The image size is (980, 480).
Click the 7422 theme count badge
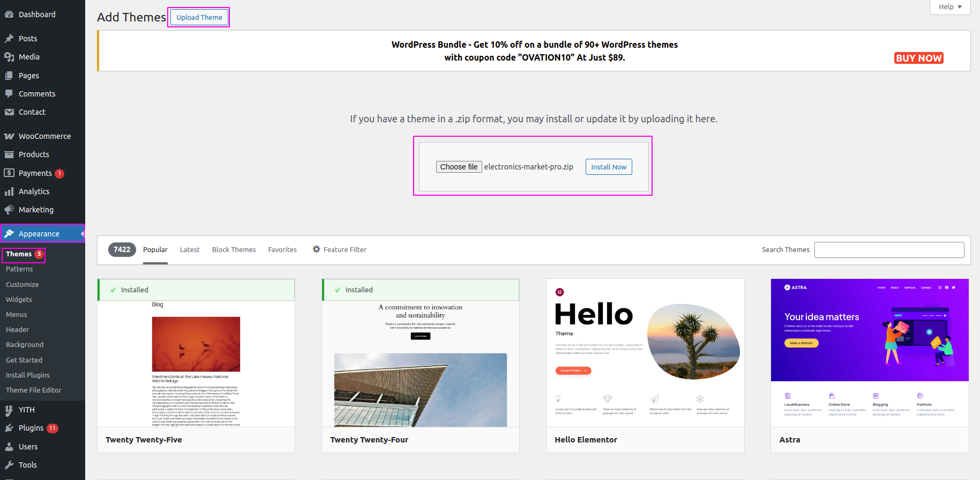point(122,250)
